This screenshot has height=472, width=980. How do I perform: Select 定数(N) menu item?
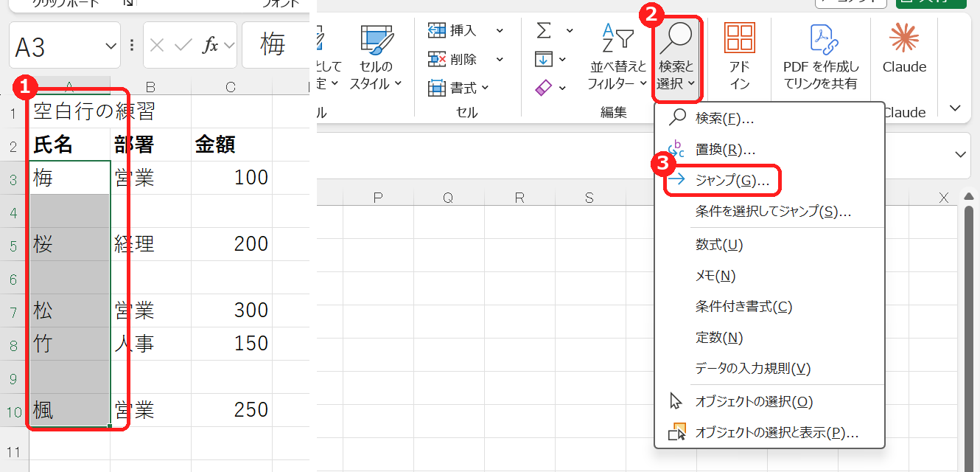tap(769, 337)
